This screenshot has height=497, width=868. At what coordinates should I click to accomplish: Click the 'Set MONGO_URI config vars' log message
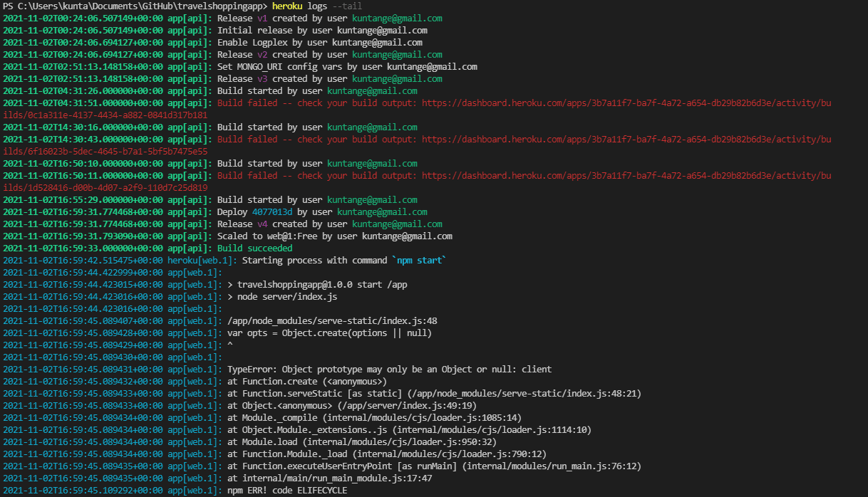pyautogui.click(x=347, y=66)
